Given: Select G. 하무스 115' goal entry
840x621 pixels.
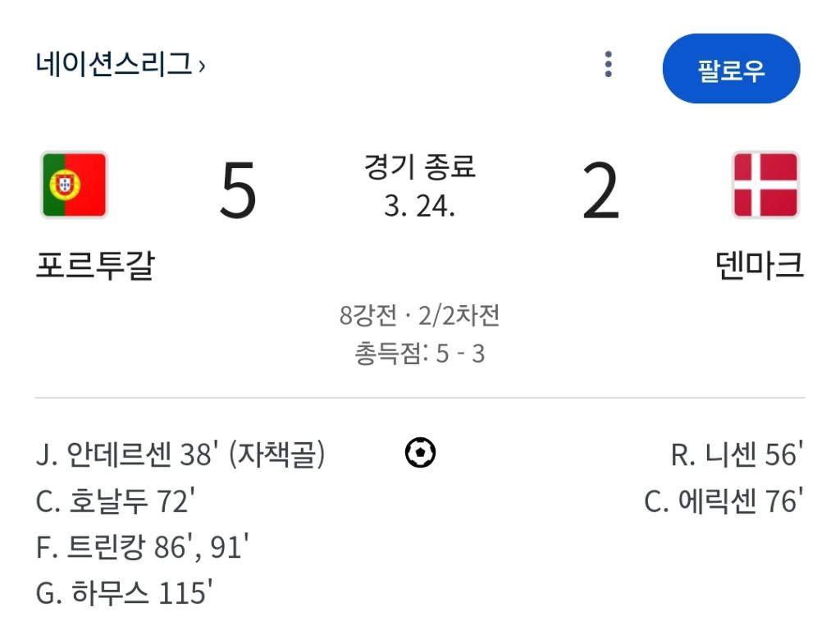Looking at the screenshot, I should point(125,593).
